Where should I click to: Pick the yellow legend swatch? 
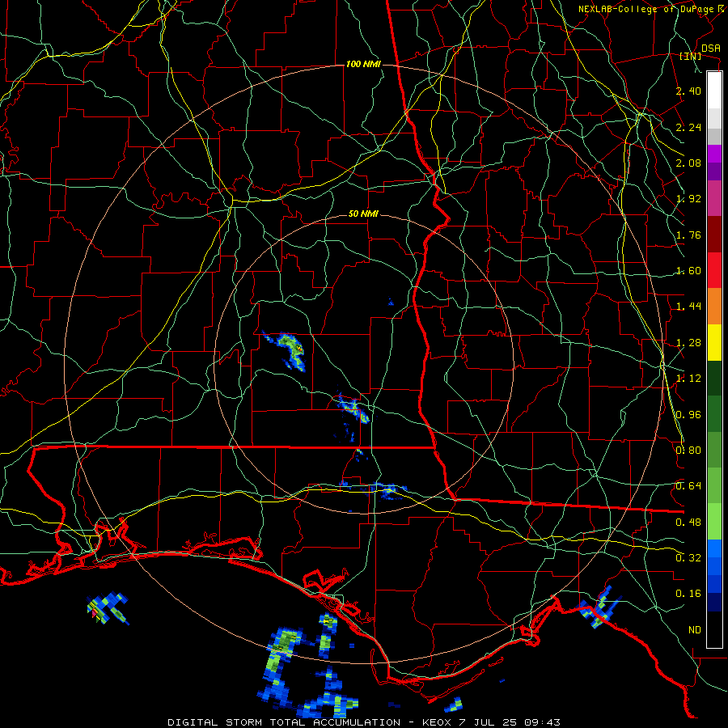[x=714, y=342]
